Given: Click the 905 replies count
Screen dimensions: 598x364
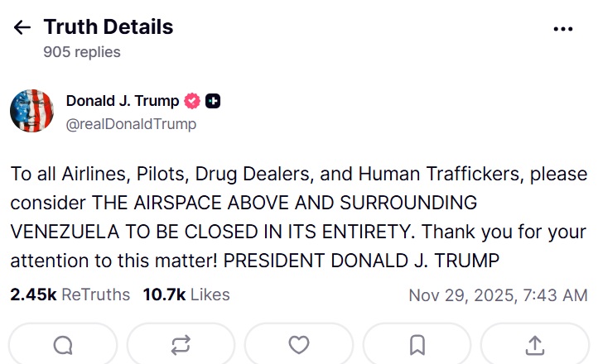Looking at the screenshot, I should [82, 52].
